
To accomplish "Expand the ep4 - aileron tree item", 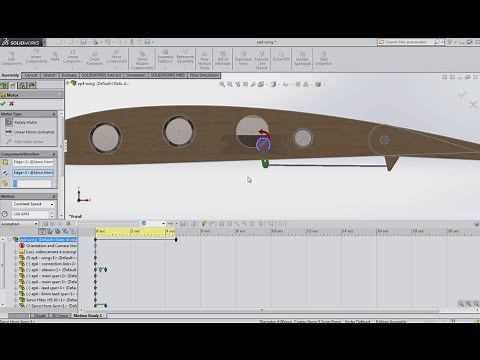I will (x=15, y=270).
